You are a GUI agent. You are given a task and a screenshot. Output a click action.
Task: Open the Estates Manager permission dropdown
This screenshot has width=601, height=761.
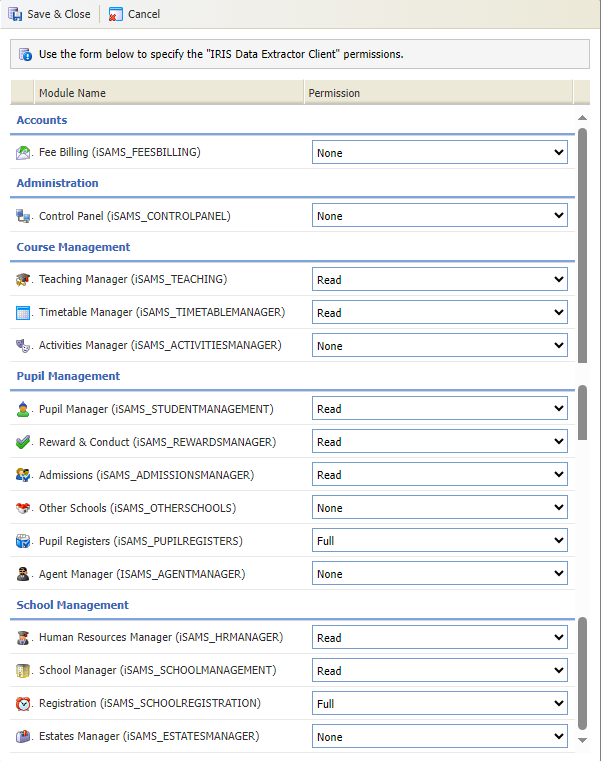click(439, 737)
